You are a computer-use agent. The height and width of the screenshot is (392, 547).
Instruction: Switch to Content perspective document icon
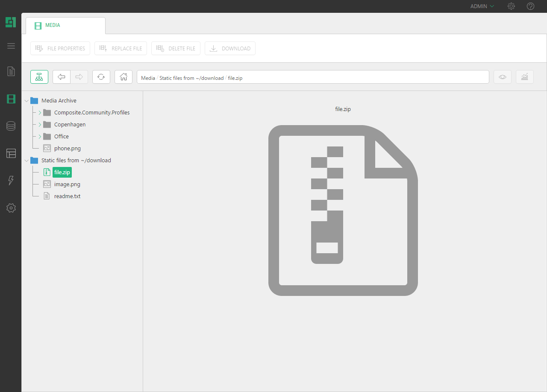pyautogui.click(x=11, y=71)
